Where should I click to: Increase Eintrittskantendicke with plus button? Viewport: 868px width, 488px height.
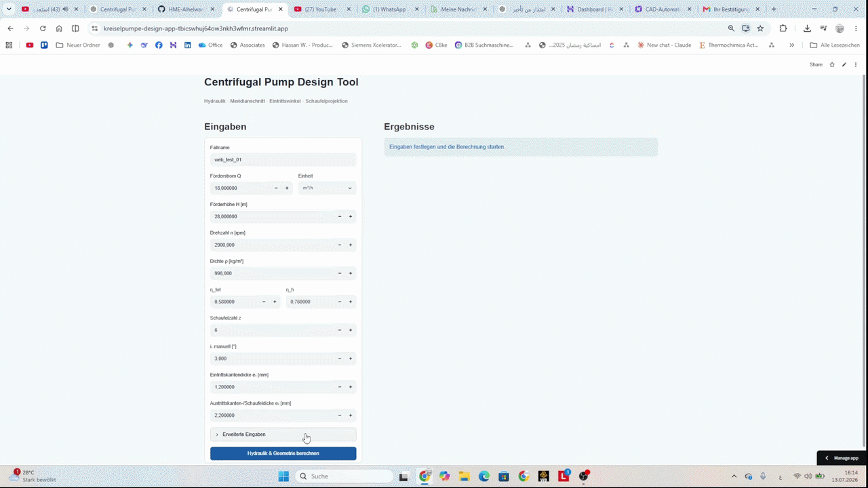351,387
